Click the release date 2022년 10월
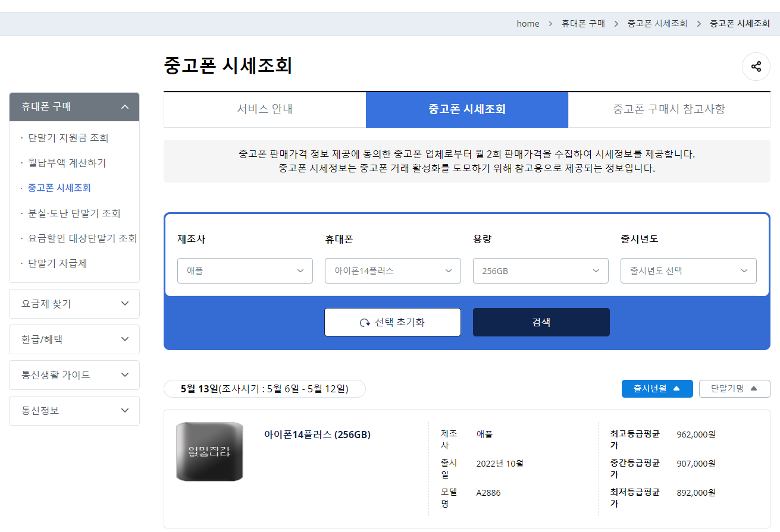The image size is (780, 532). tap(500, 464)
